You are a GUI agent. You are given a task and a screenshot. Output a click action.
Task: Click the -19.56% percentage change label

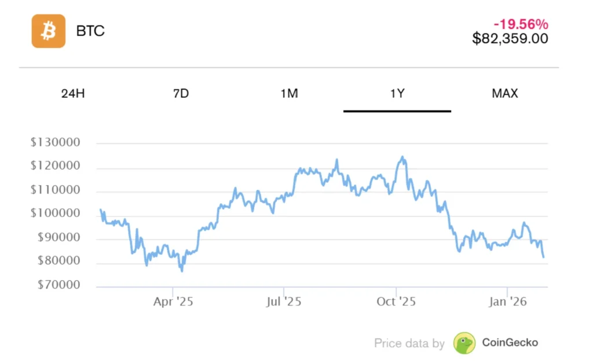click(520, 24)
